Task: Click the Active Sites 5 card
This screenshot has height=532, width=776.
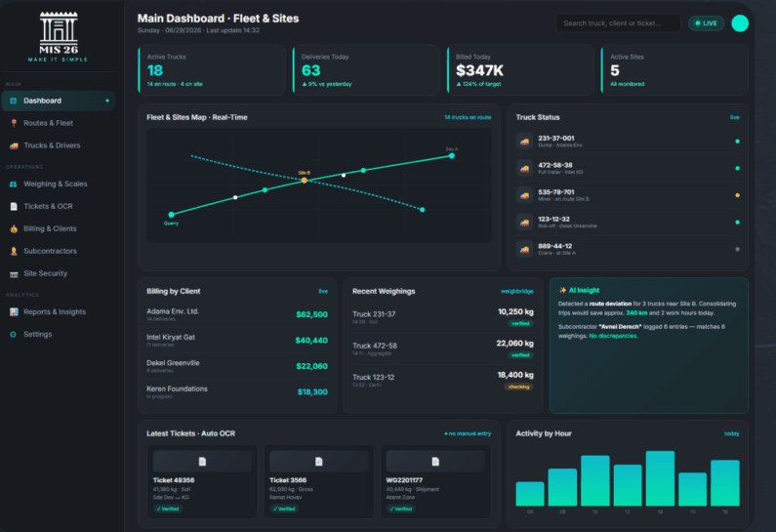Action: coord(674,69)
